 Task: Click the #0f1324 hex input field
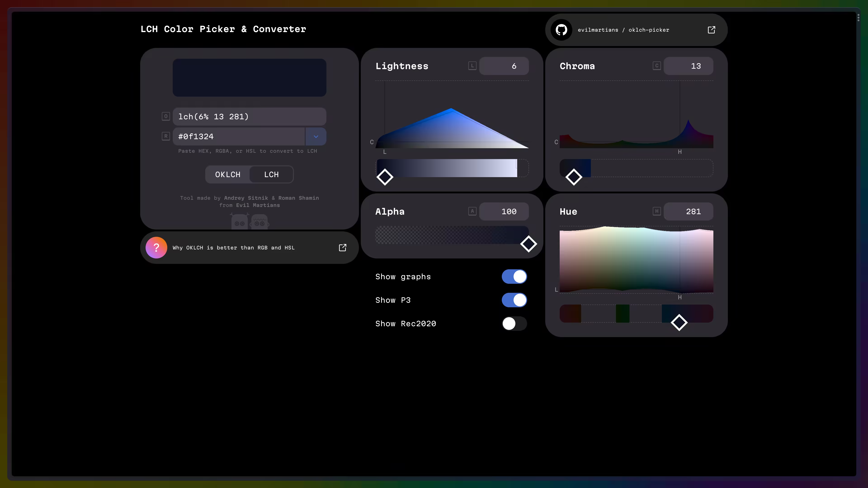point(239,136)
